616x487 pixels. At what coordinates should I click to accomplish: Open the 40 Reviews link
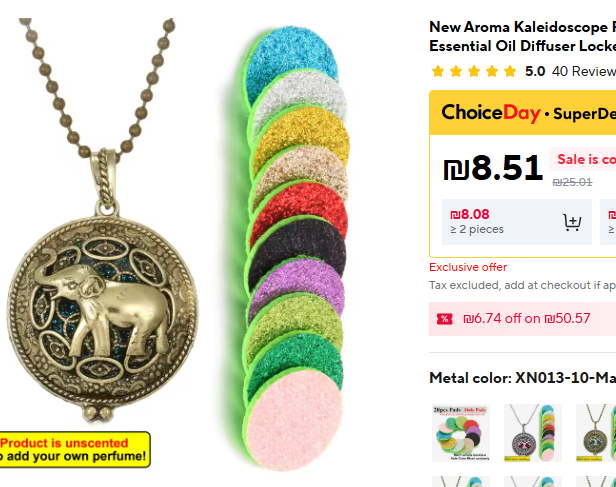click(584, 71)
